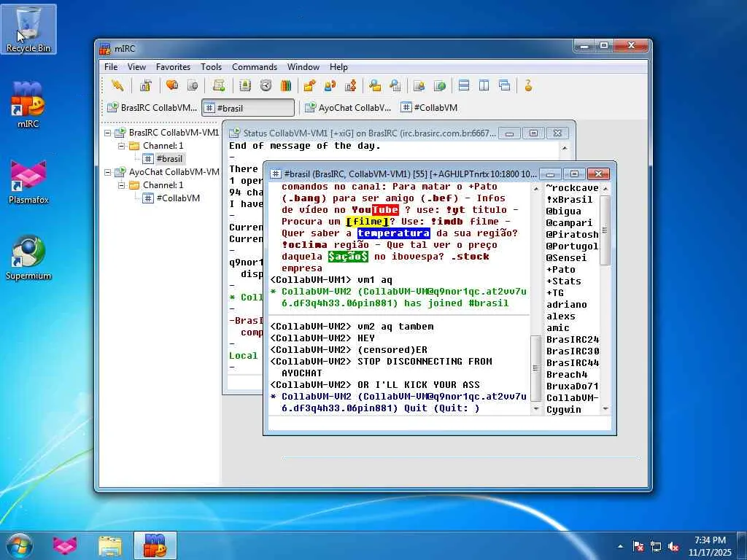Viewport: 747px width, 560px height.
Task: Select nick Breach4 in the nick list
Action: pyautogui.click(x=566, y=374)
